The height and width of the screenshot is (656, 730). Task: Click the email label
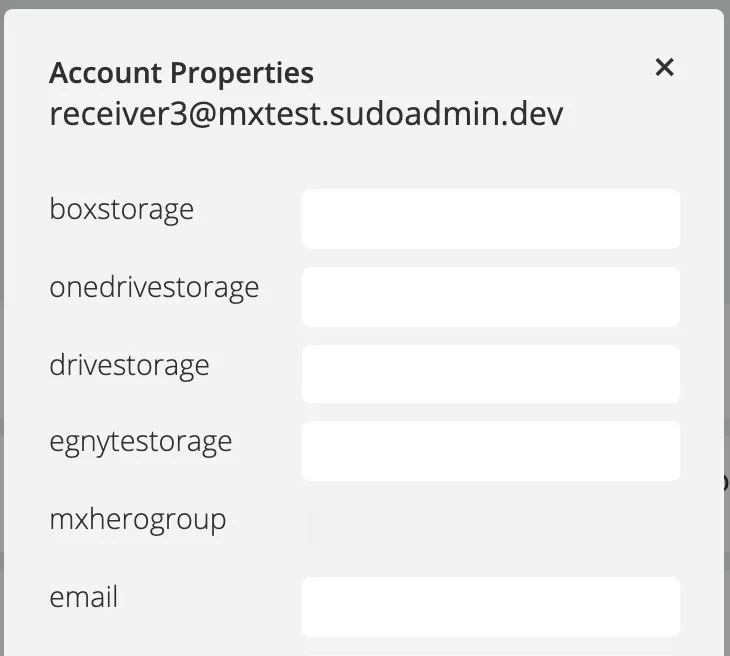(84, 598)
